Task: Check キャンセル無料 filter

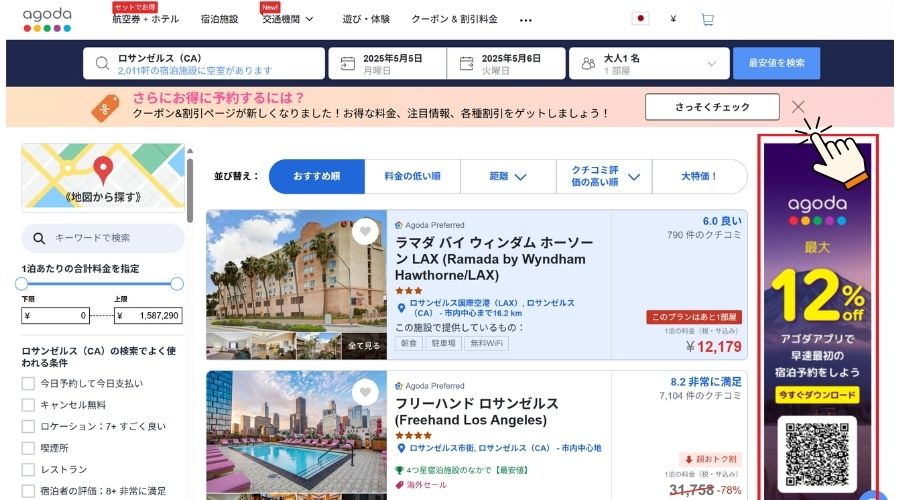Action: 28,405
